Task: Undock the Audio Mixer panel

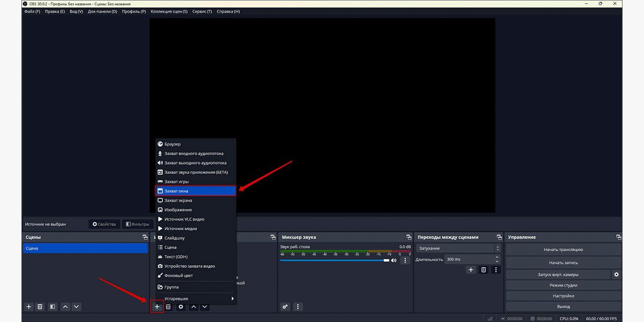Action: [408, 237]
